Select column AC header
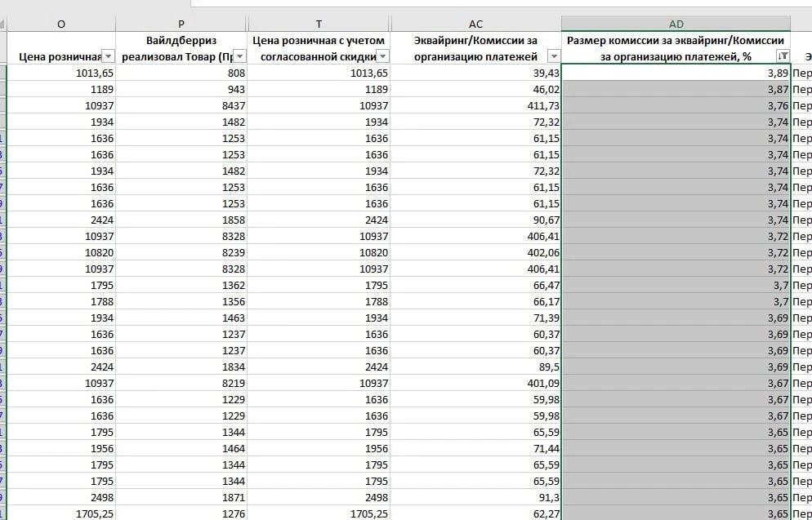 [x=475, y=24]
